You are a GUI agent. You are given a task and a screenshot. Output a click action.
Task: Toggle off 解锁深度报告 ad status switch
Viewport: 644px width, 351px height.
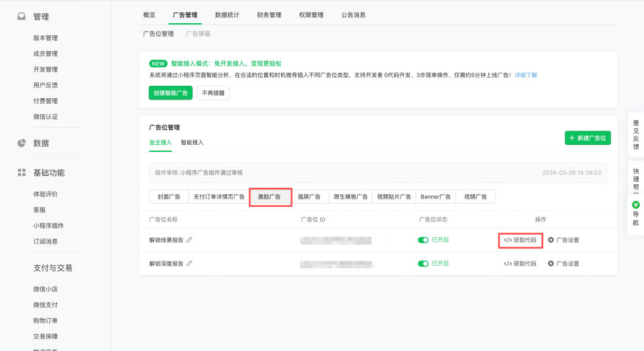423,263
